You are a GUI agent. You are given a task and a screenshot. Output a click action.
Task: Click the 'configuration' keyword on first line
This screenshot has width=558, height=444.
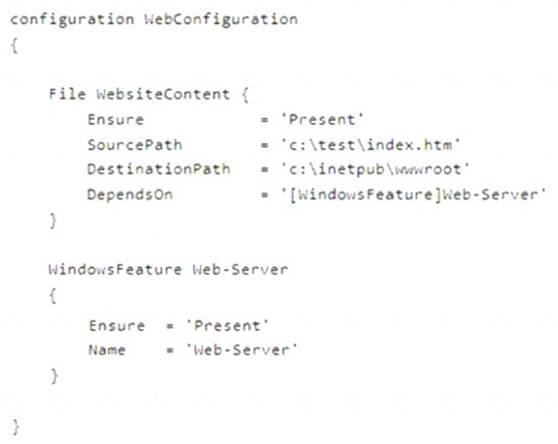coord(72,20)
